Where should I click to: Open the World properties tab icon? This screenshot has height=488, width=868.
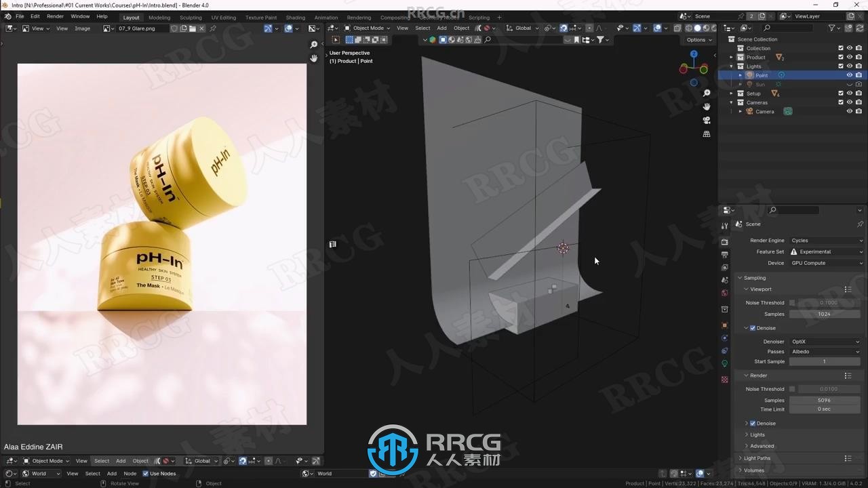tap(724, 293)
